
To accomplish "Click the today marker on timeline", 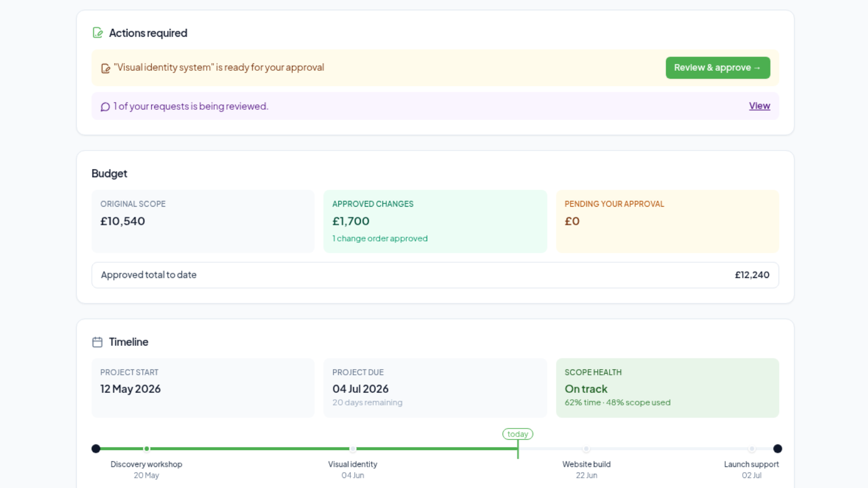I will tap(518, 434).
